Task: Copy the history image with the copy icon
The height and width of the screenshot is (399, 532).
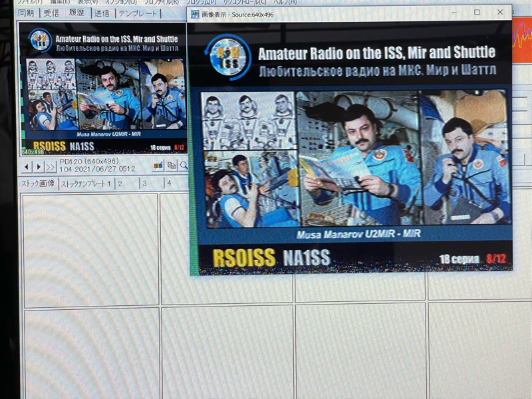Action: (x=172, y=165)
